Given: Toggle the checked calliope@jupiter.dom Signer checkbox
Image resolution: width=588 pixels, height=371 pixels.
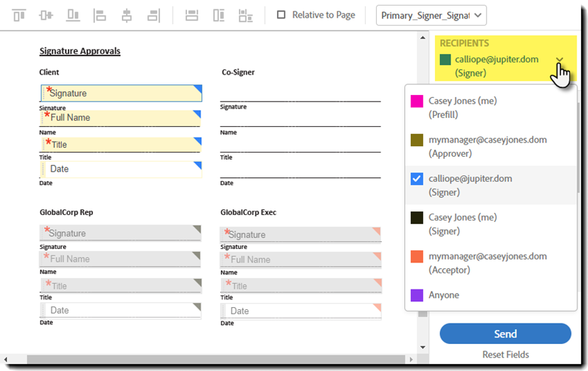Looking at the screenshot, I should click(417, 179).
